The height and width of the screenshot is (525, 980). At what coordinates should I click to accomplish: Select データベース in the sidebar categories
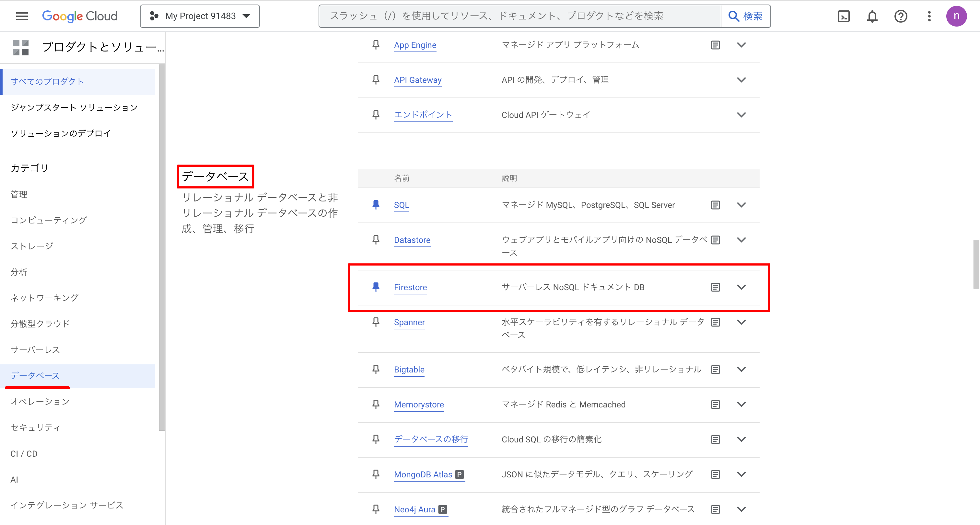point(35,376)
